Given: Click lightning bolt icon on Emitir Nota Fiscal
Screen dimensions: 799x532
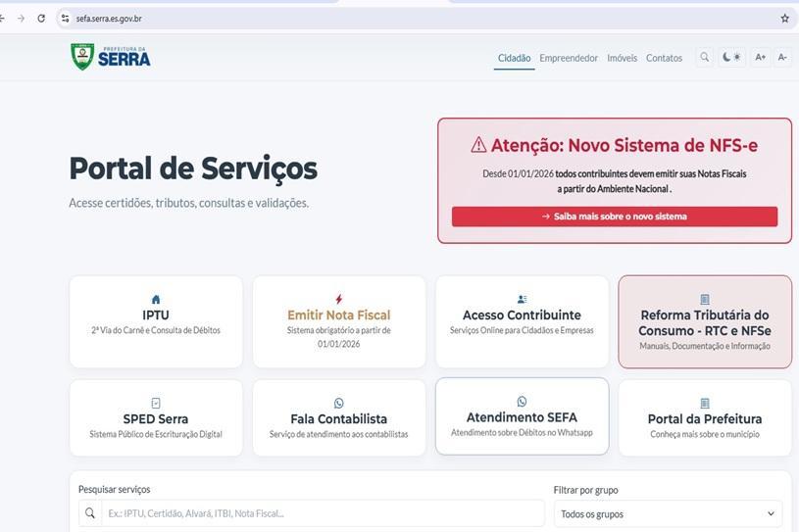Looking at the screenshot, I should pos(339,299).
